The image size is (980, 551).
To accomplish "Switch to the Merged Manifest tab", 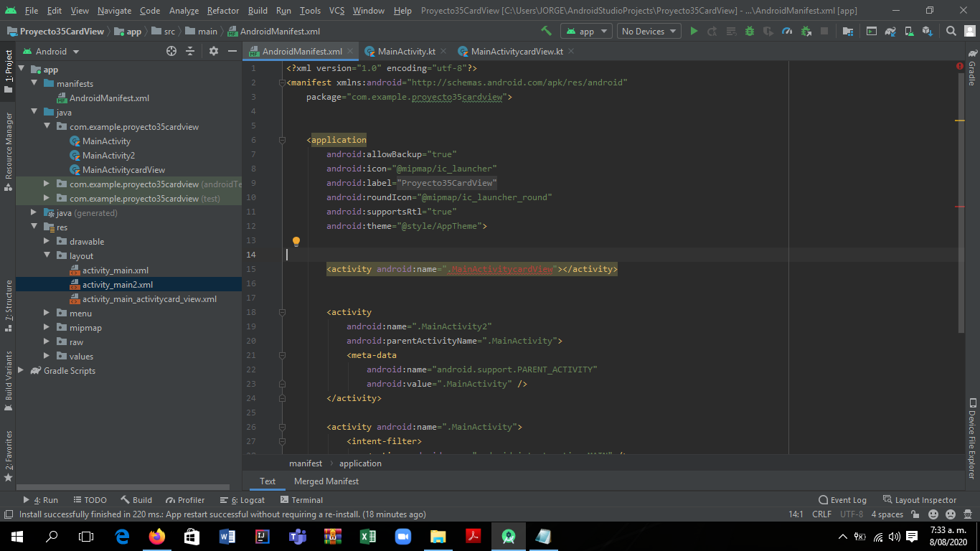I will click(326, 481).
